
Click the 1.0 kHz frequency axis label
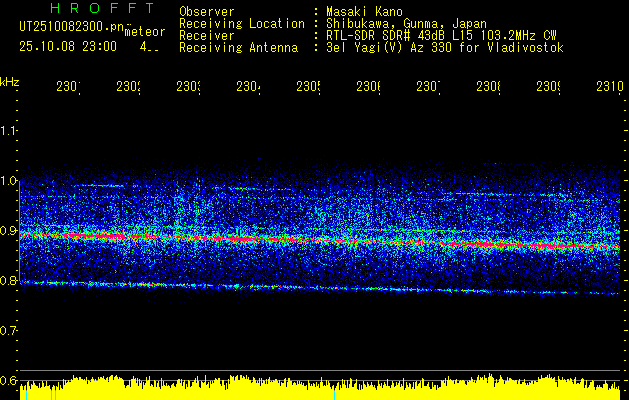pos(8,181)
